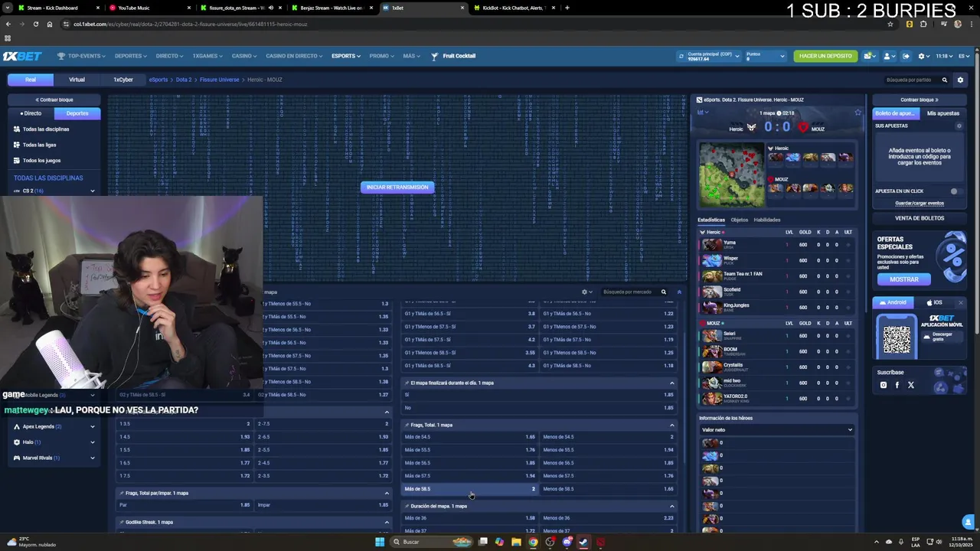
Task: Open the 1XBET logo home link
Action: coord(22,57)
